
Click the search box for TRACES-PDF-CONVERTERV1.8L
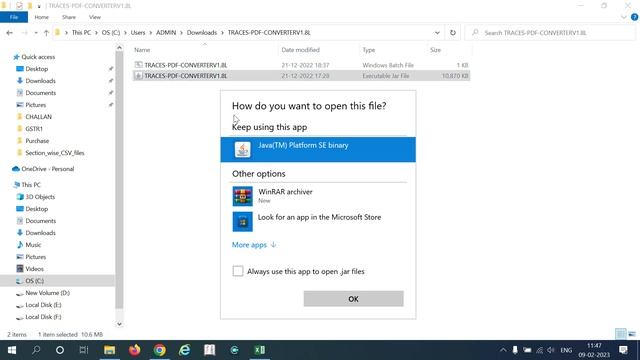click(551, 33)
